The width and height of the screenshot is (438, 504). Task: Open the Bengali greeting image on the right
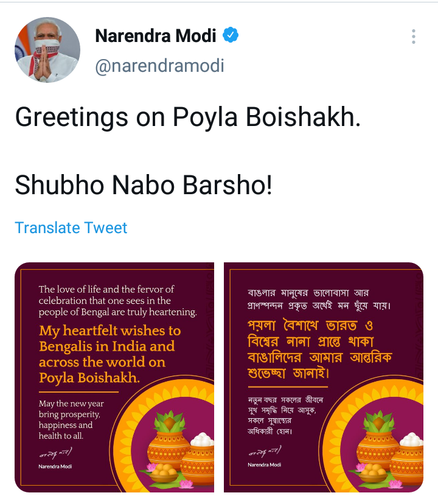coord(324,377)
